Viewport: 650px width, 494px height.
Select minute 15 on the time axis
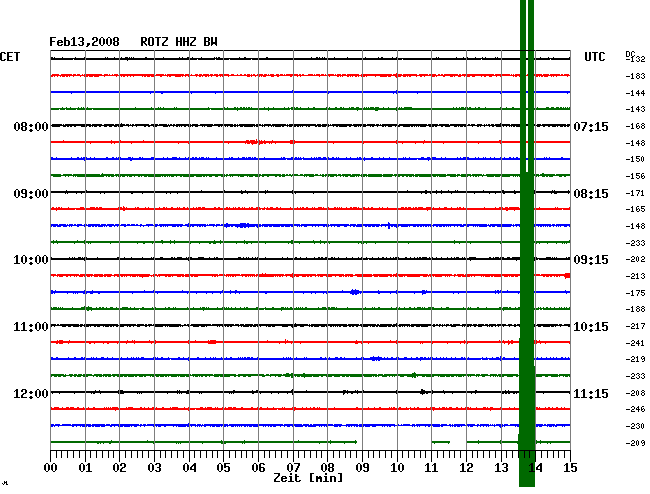pyautogui.click(x=570, y=468)
